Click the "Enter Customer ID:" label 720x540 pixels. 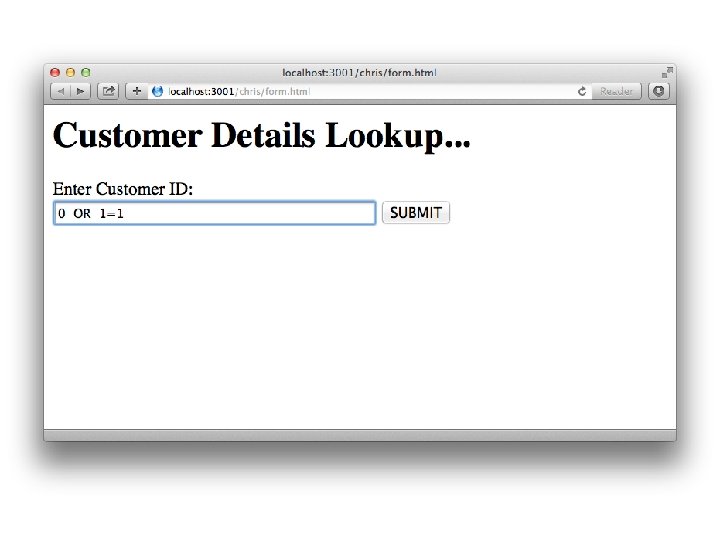(123, 189)
